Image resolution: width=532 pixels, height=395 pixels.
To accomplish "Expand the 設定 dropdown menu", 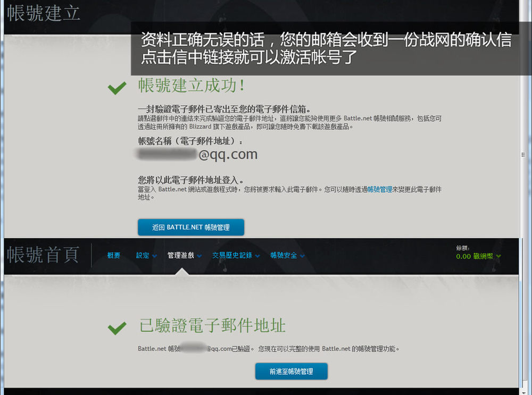I will 146,256.
